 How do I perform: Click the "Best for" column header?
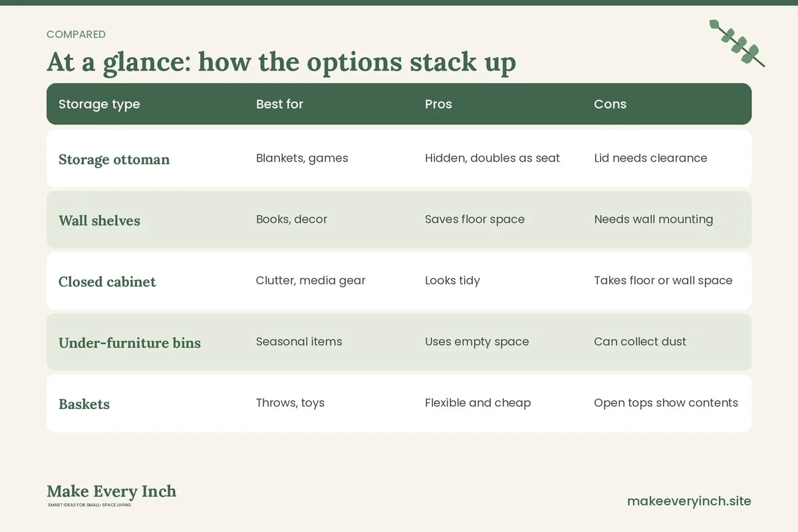pyautogui.click(x=279, y=104)
